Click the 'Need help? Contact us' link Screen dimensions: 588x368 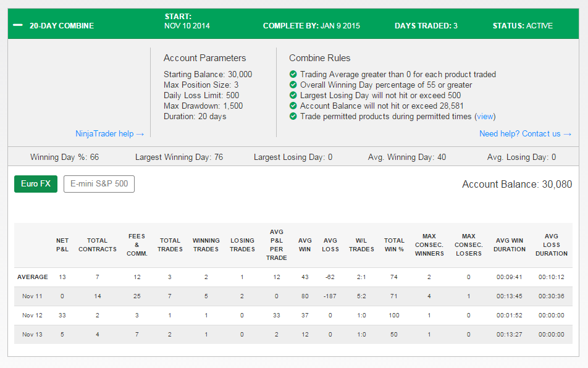[525, 134]
